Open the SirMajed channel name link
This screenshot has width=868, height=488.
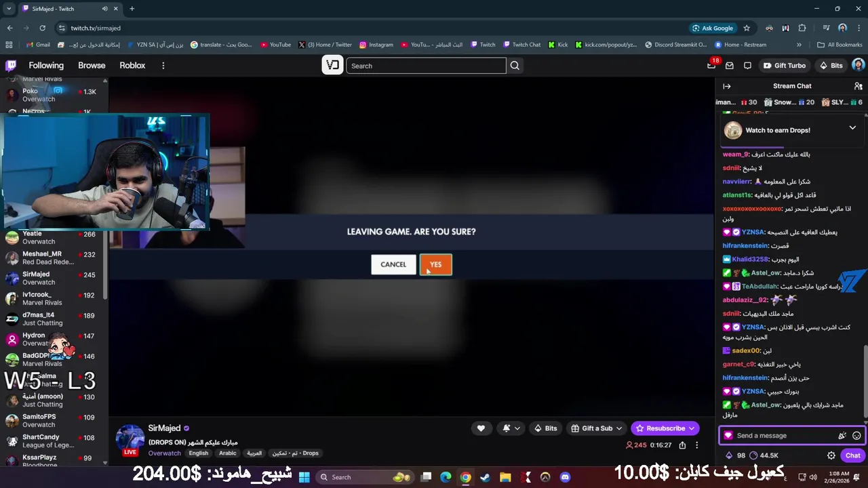(164, 428)
